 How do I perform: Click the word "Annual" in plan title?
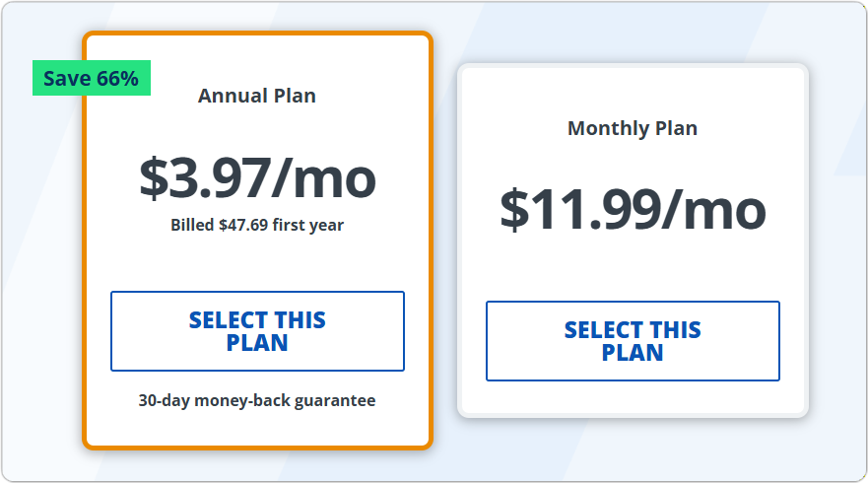coord(233,96)
